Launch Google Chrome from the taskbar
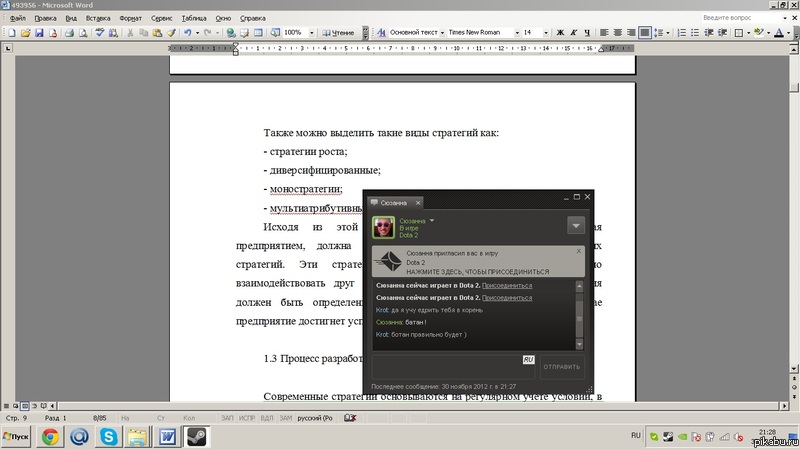The width and height of the screenshot is (800, 449). pos(50,437)
